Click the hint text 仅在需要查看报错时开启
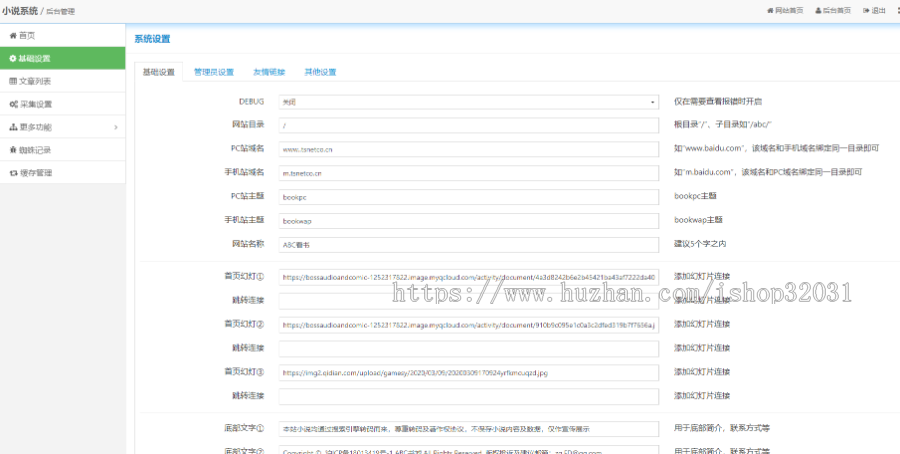The width and height of the screenshot is (900, 454). click(718, 102)
